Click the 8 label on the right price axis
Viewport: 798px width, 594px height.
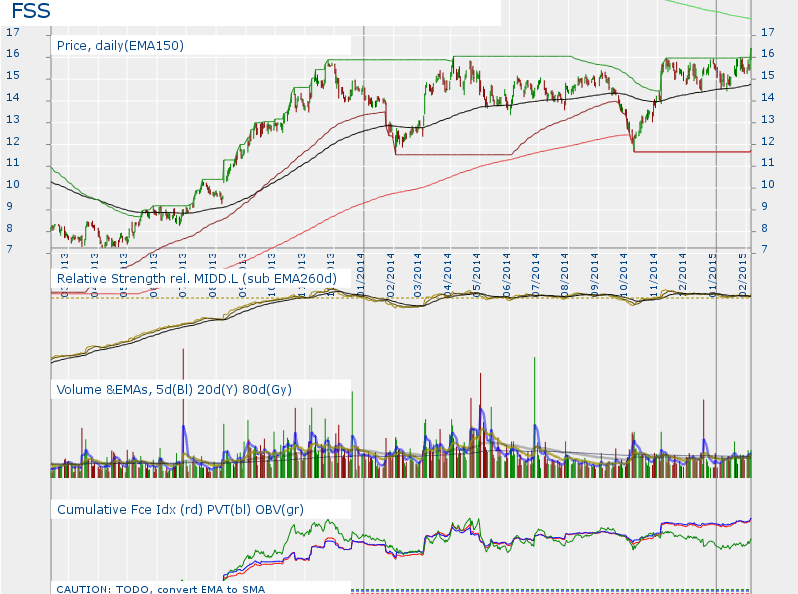pos(764,228)
